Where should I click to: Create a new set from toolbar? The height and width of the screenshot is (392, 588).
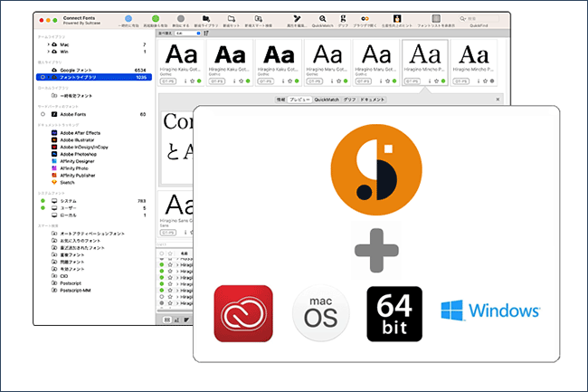click(x=232, y=18)
